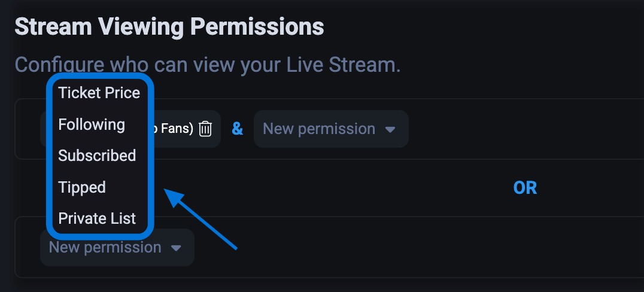Click the blue highlight border around the menu
This screenshot has height=292, width=644.
pos(151,156)
